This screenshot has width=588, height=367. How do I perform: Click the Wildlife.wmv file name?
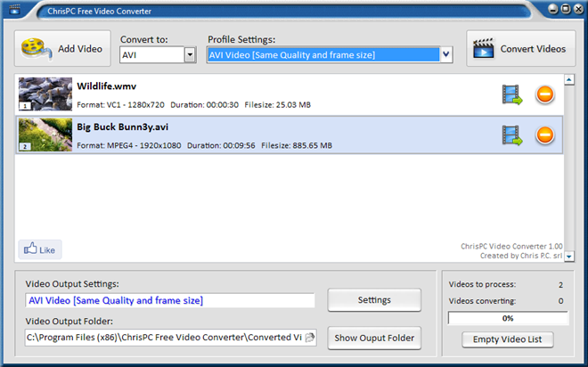tap(107, 86)
